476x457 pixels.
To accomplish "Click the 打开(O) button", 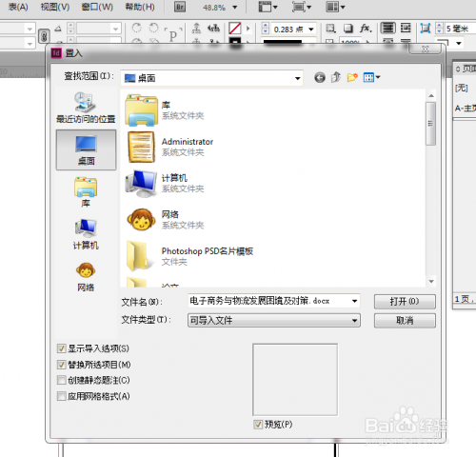I will point(405,301).
